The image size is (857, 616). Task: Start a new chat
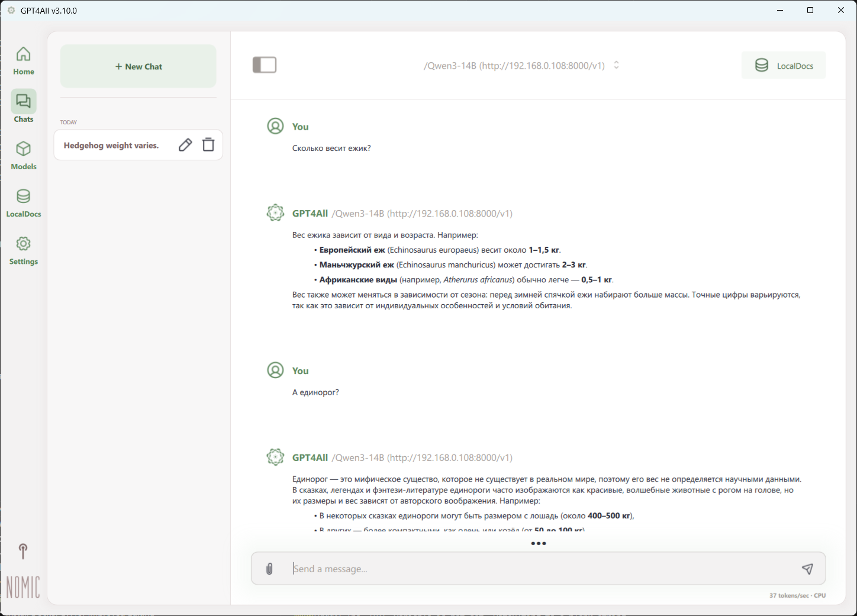(x=138, y=66)
